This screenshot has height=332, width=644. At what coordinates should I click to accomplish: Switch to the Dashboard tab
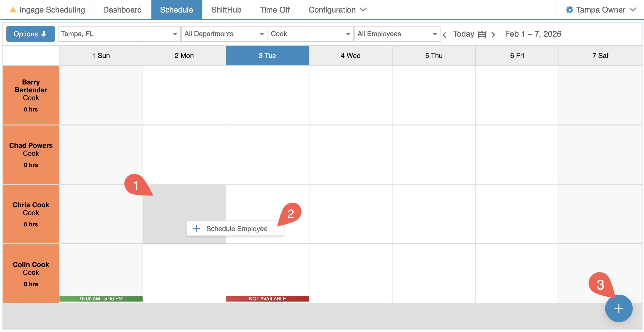click(122, 10)
